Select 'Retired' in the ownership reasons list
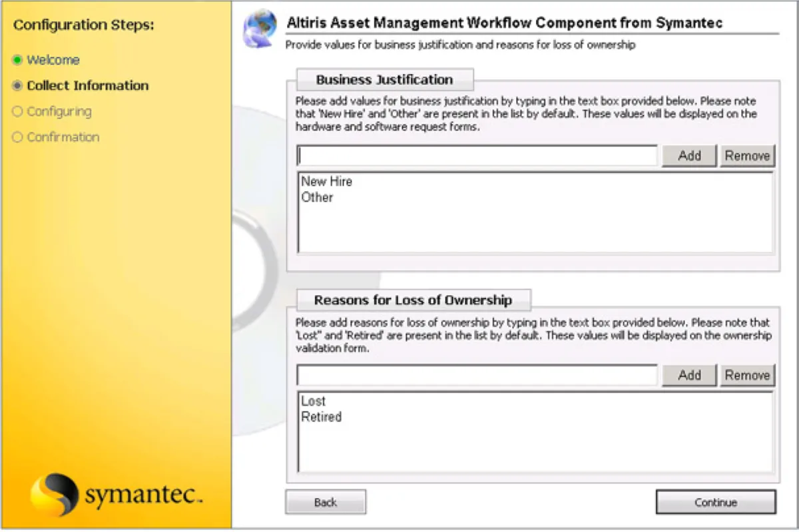Viewport: 799px width, 532px height. pos(321,417)
